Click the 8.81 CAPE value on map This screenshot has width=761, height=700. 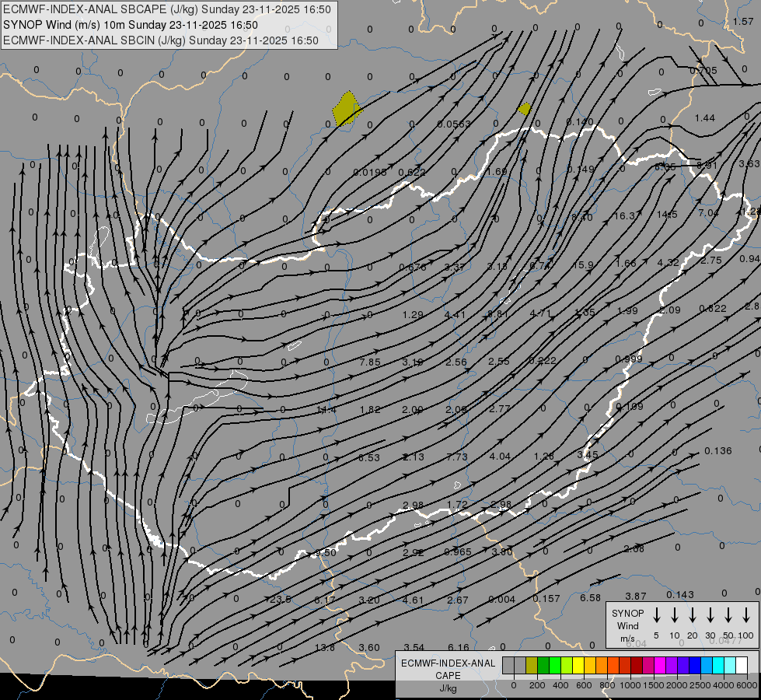[497, 313]
